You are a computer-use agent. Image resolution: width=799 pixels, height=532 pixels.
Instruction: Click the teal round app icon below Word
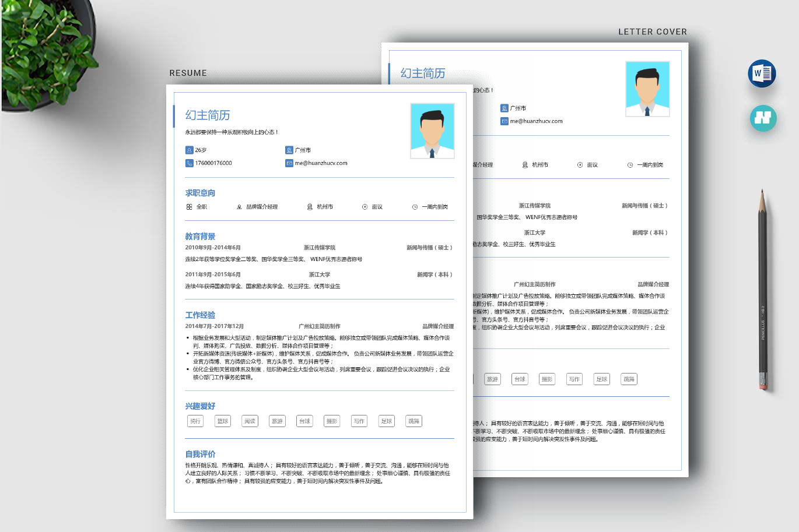(763, 118)
